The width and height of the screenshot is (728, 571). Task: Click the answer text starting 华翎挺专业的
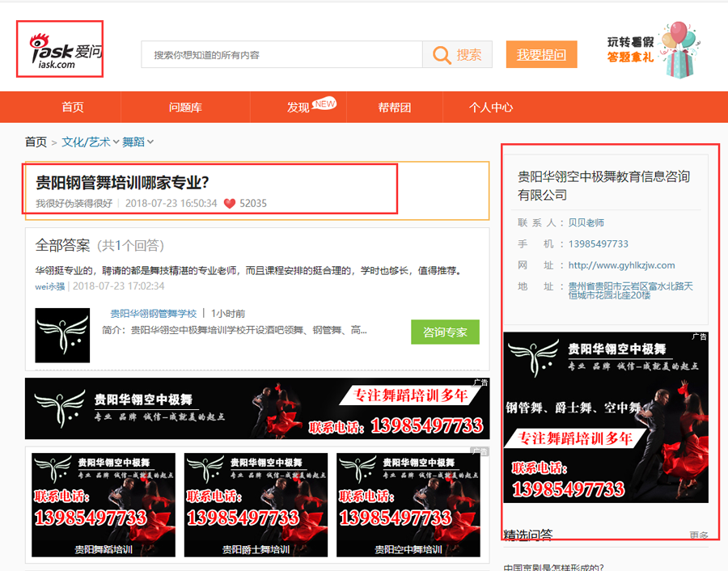[249, 271]
